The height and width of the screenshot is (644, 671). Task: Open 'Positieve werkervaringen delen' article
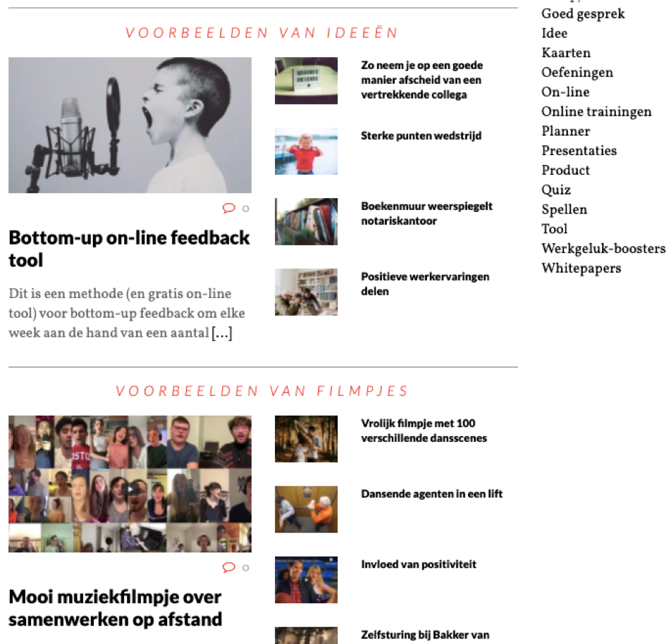click(x=425, y=284)
